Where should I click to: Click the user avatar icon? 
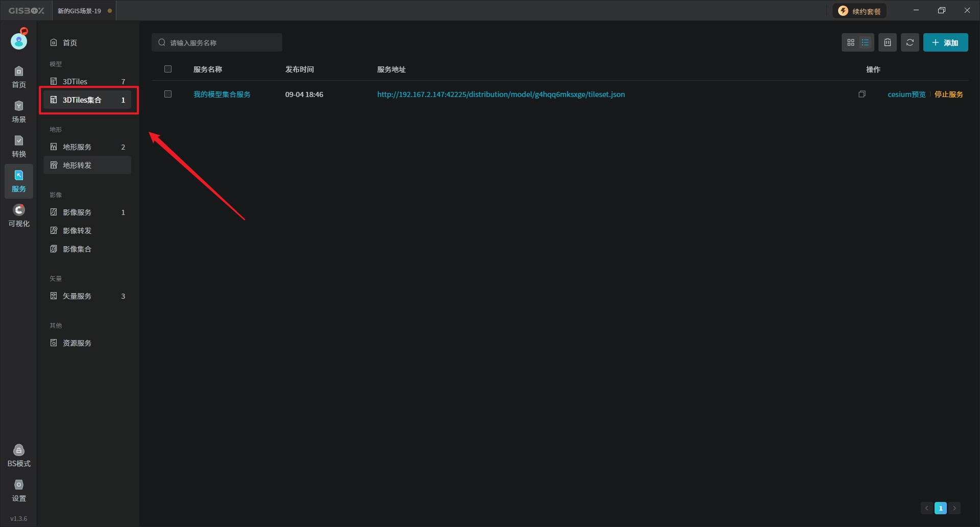pos(19,40)
